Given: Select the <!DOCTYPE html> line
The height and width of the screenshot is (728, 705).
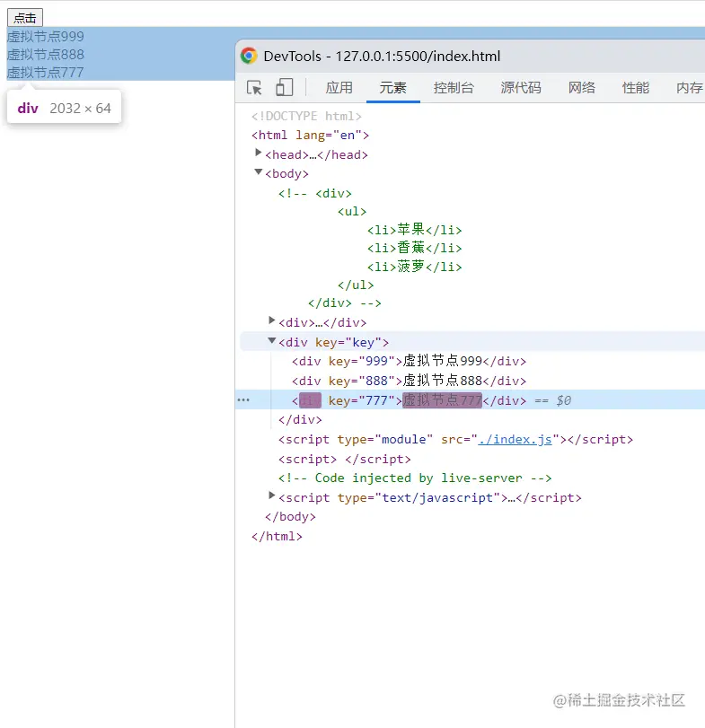Looking at the screenshot, I should 306,116.
